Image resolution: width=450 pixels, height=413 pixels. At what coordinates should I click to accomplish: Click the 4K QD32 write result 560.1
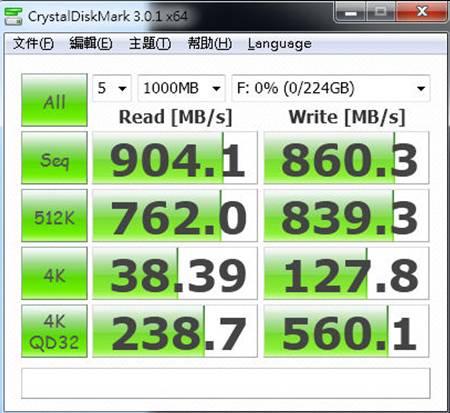346,331
